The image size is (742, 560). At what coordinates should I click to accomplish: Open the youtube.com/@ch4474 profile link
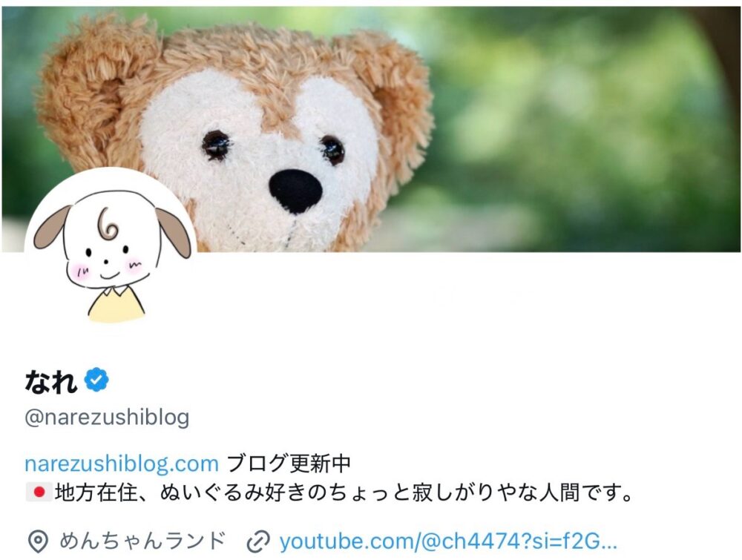tap(448, 541)
